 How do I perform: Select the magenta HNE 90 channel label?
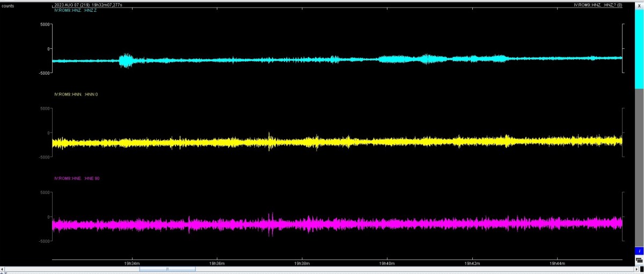[x=77, y=178]
